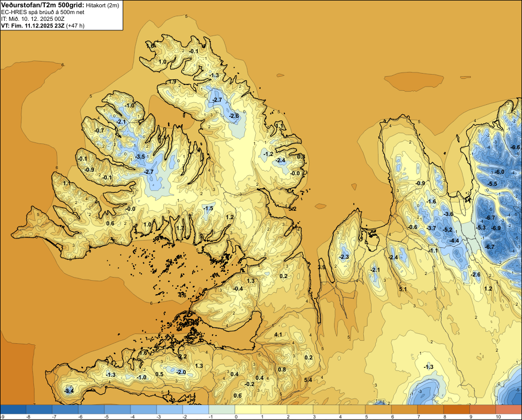Click the '-3.5' value in the Westfjords
This screenshot has height=420, width=522.
click(140, 157)
